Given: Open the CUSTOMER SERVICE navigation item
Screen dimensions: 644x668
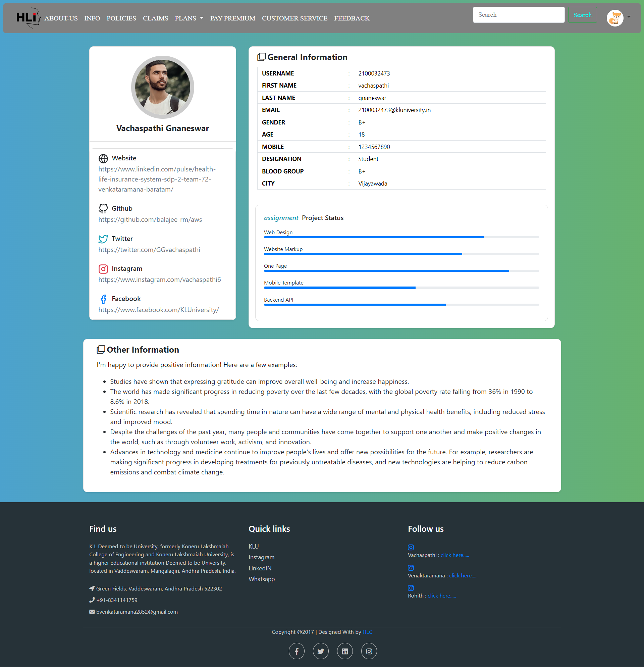Looking at the screenshot, I should tap(294, 18).
